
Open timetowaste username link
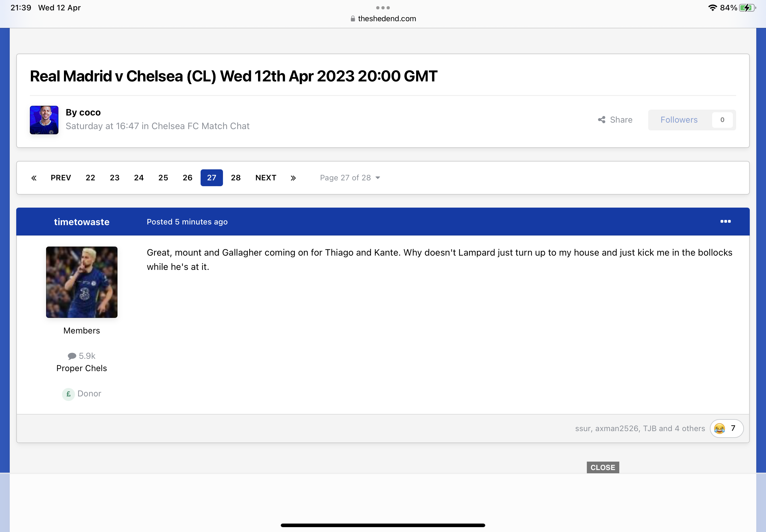(82, 222)
